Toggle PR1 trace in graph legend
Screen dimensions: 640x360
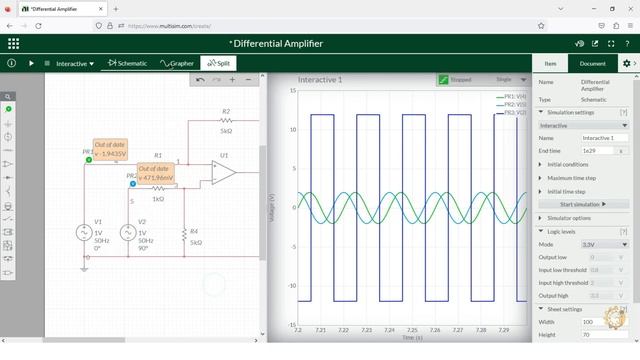(511, 97)
